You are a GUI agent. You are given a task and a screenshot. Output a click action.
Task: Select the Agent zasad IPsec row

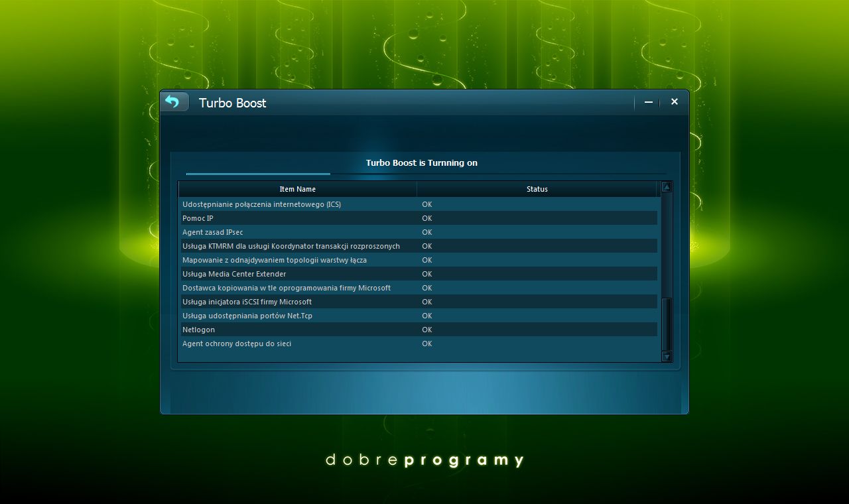(418, 232)
